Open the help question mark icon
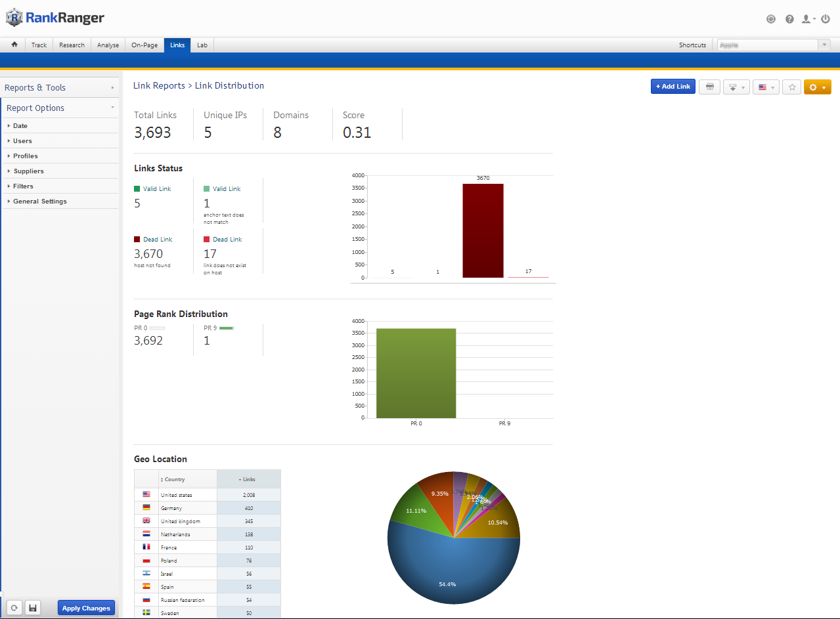The height and width of the screenshot is (619, 840). (789, 19)
